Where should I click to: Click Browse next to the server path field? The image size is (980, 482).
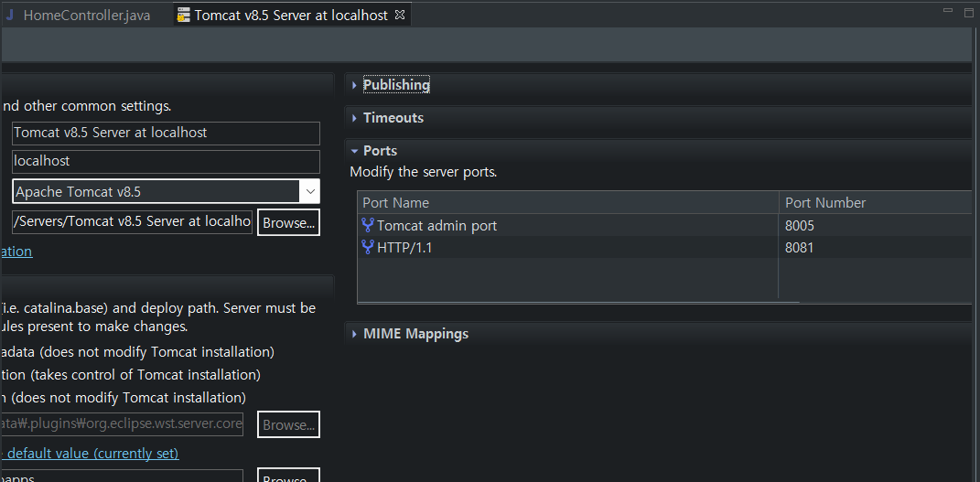(x=288, y=425)
